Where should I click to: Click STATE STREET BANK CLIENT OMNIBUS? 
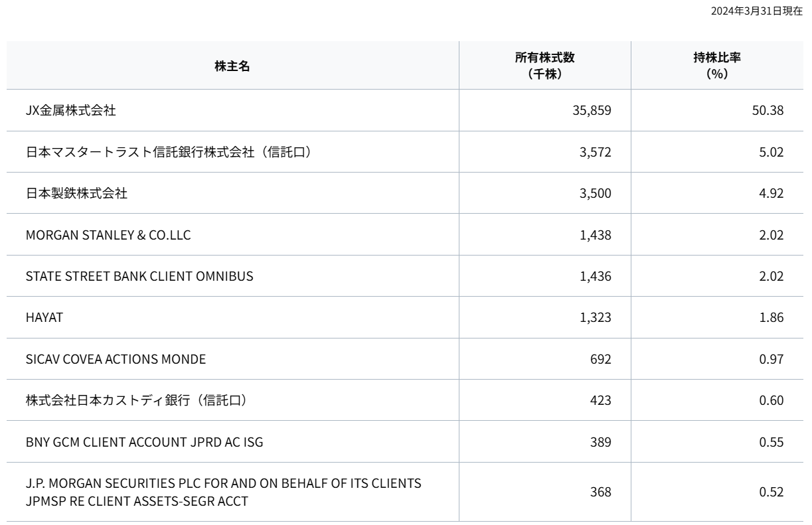point(139,276)
